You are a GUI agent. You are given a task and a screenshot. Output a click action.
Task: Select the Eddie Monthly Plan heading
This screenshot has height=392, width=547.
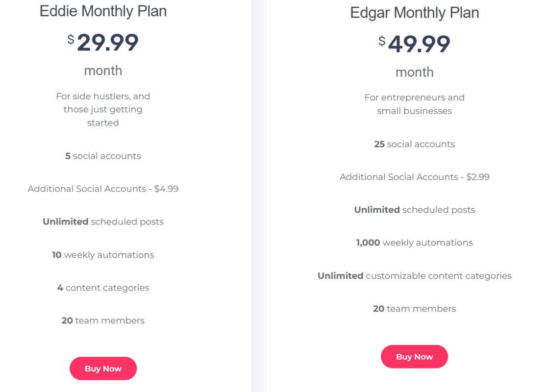pyautogui.click(x=103, y=11)
